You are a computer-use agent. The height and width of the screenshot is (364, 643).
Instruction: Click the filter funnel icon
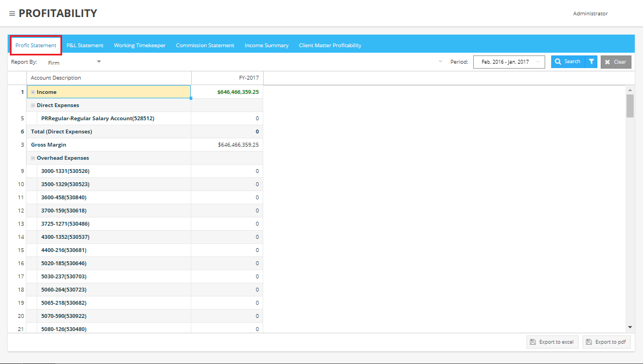(x=591, y=62)
